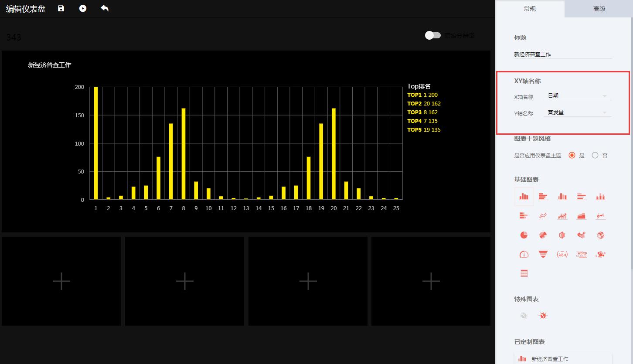Select the area chart icon
The width and height of the screenshot is (633, 364).
(582, 216)
